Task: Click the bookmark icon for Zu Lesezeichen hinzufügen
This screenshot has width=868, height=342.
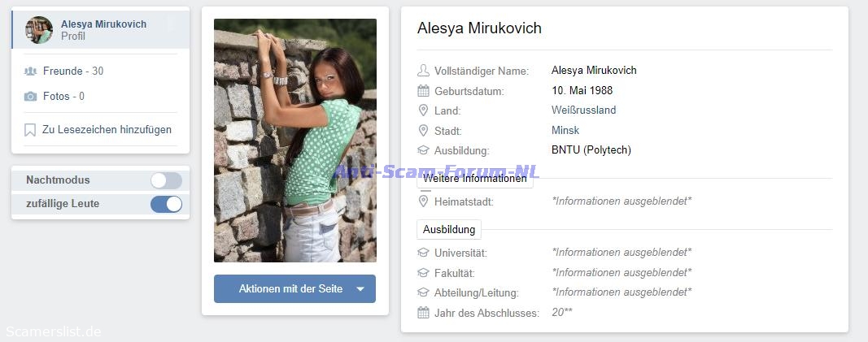Action: (30, 130)
